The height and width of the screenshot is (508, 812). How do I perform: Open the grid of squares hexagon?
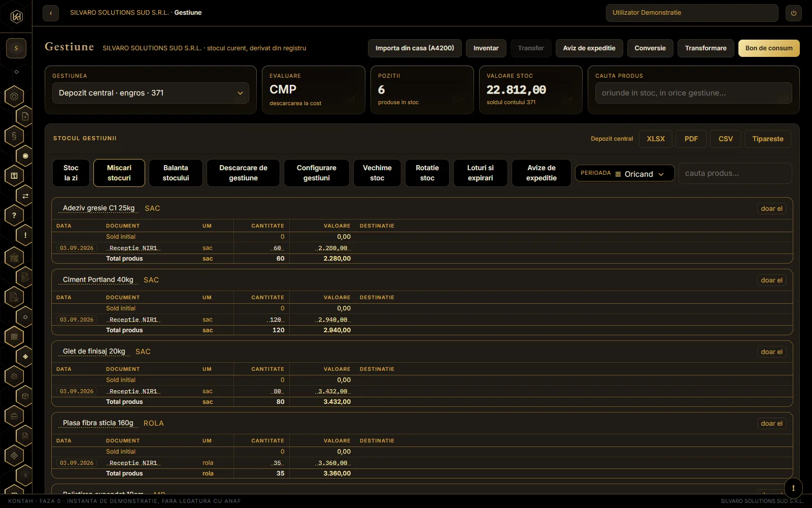(x=14, y=337)
